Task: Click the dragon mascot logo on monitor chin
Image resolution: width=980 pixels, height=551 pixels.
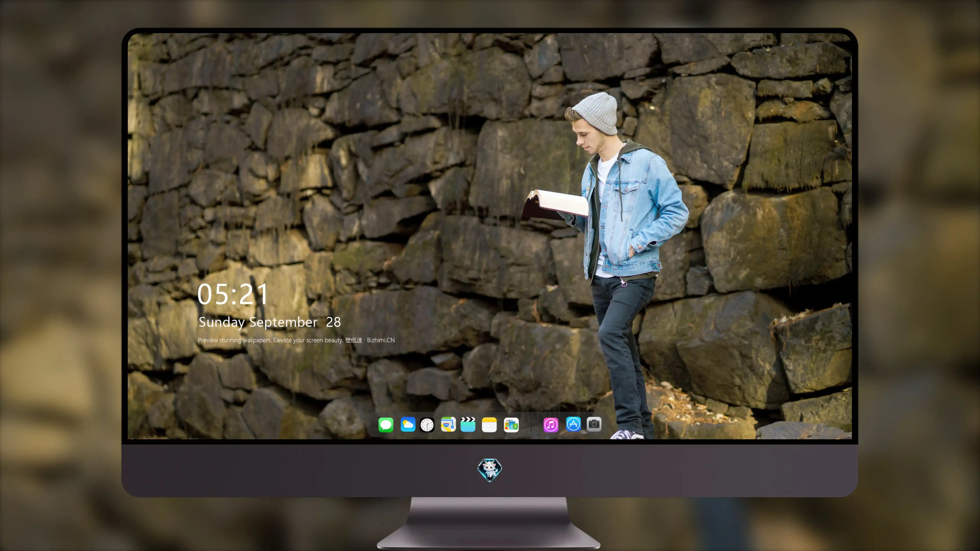Action: click(x=490, y=470)
